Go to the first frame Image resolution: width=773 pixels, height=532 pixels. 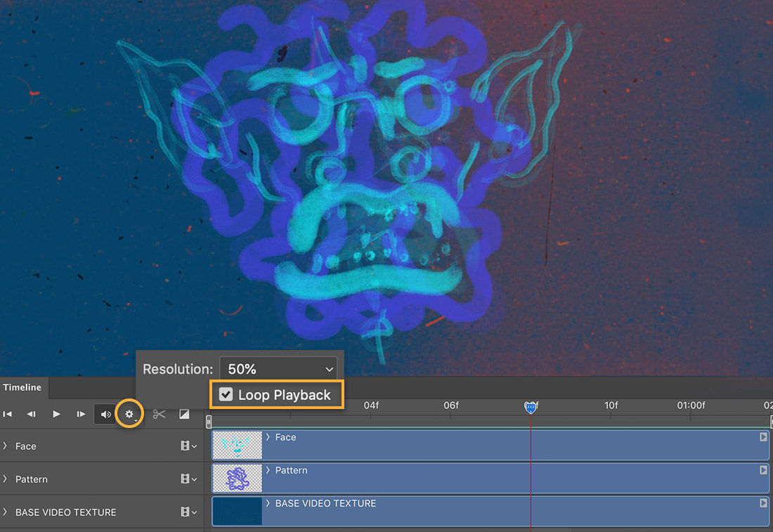tap(8, 414)
